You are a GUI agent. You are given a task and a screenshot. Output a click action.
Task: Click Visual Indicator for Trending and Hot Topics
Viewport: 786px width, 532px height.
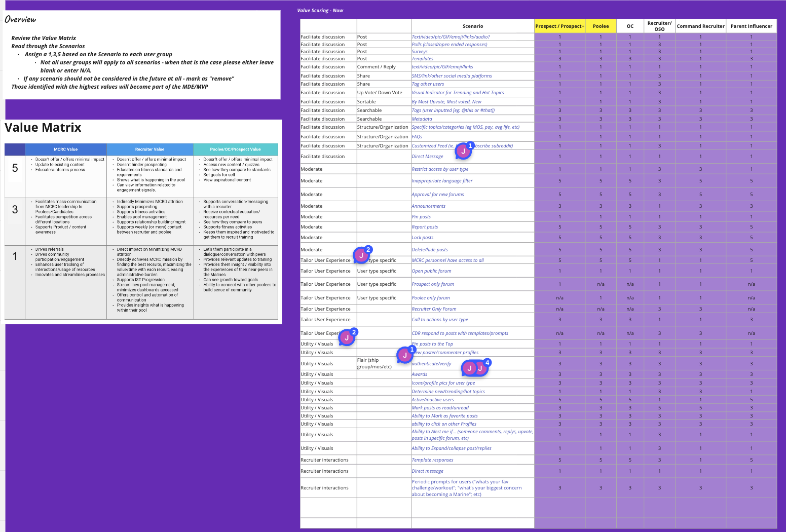(458, 93)
